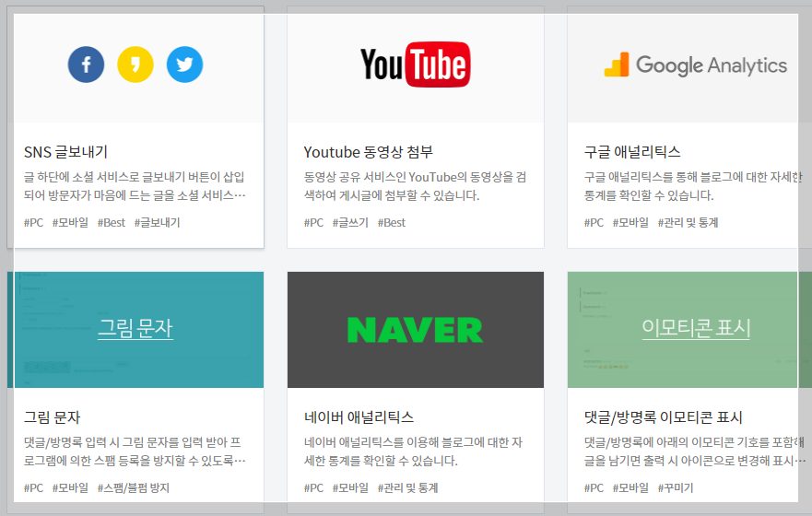The width and height of the screenshot is (812, 516).
Task: Click #PC tag in 이모티콘 표시 card
Action: pyautogui.click(x=594, y=487)
